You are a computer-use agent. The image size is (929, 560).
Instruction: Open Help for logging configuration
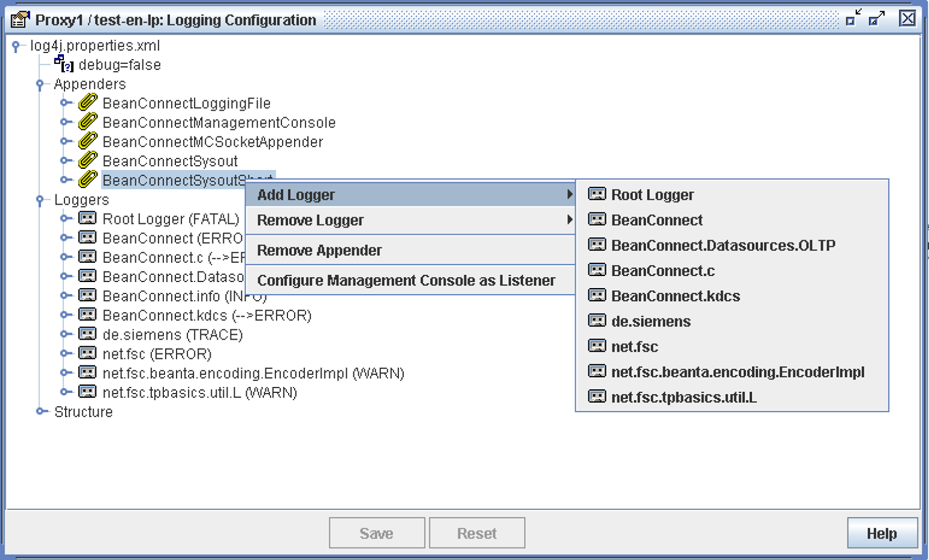click(882, 533)
